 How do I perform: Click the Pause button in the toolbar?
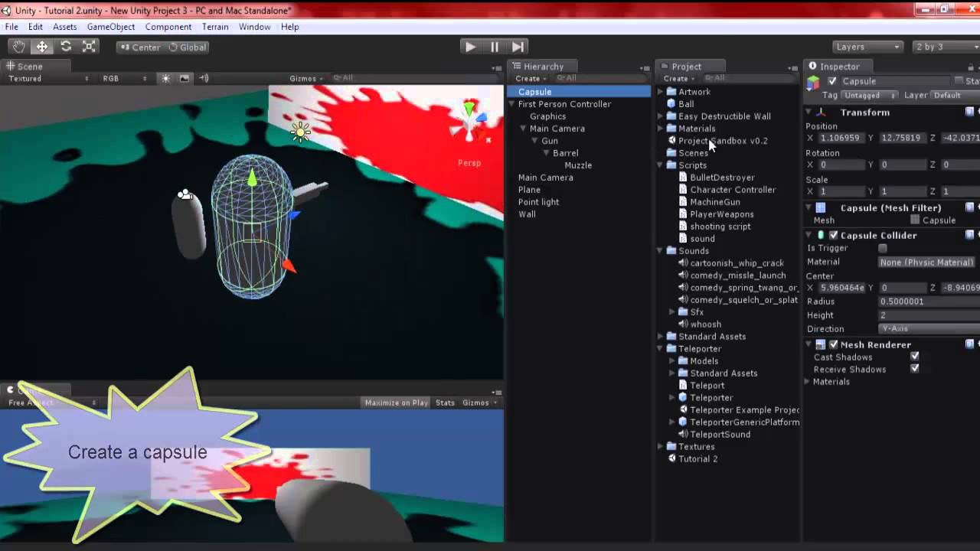[495, 47]
